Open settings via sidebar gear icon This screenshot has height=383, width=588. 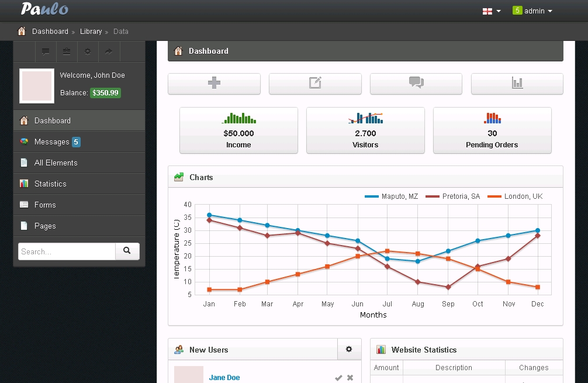coord(88,51)
